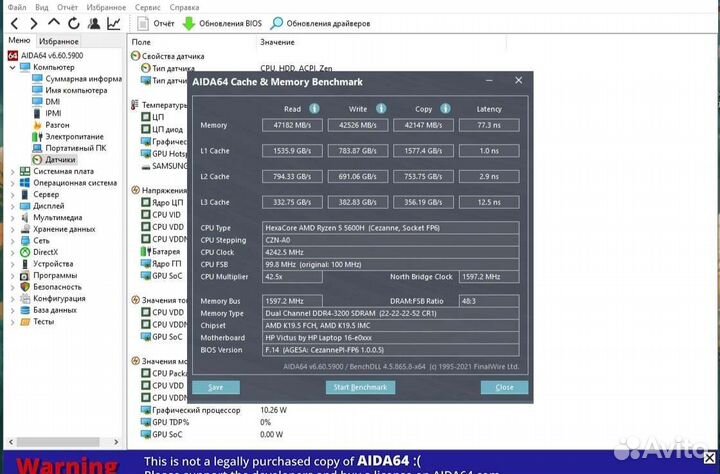Click the Memory Latency 77.3 ns field
The height and width of the screenshot is (474, 720).
click(489, 125)
